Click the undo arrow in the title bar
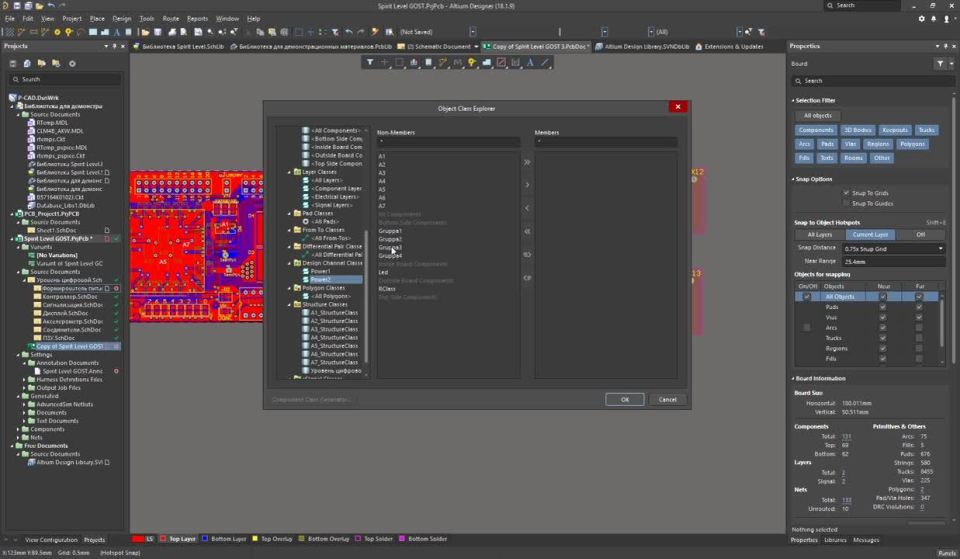Image resolution: width=960 pixels, height=559 pixels. pyautogui.click(x=51, y=6)
